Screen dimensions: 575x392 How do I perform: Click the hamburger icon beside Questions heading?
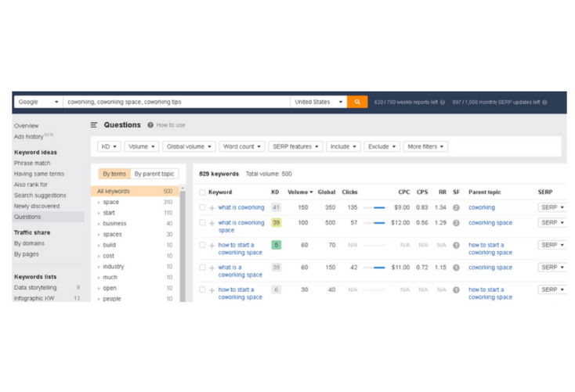pos(95,125)
